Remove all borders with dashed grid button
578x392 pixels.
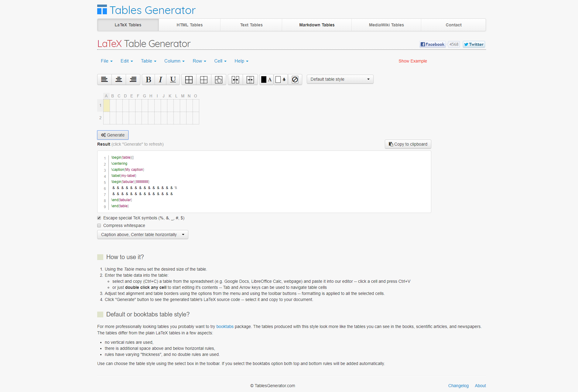click(204, 79)
